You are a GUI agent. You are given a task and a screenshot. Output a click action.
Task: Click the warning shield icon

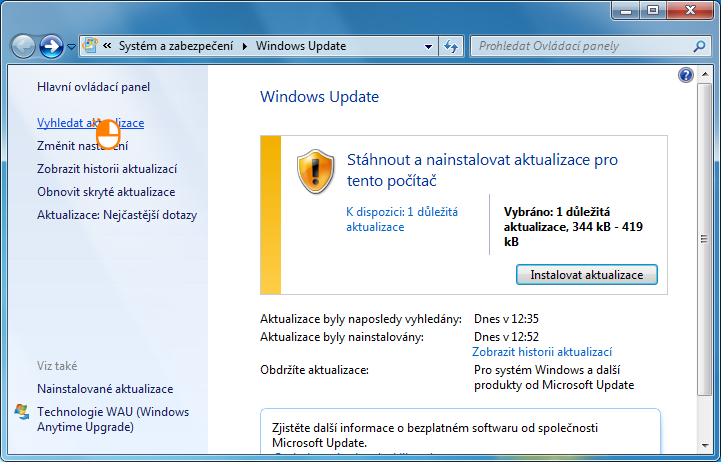(x=315, y=171)
